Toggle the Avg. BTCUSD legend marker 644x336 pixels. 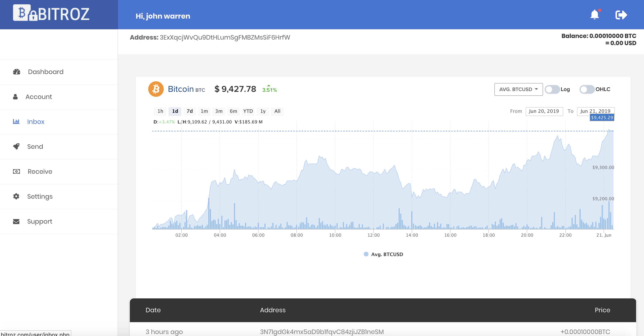coord(366,254)
